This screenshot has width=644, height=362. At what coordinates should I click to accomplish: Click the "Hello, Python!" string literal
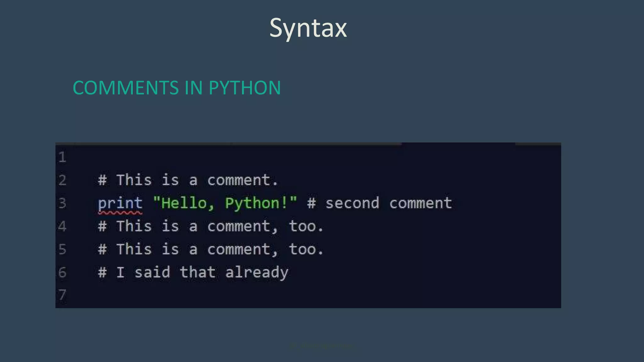tap(225, 203)
